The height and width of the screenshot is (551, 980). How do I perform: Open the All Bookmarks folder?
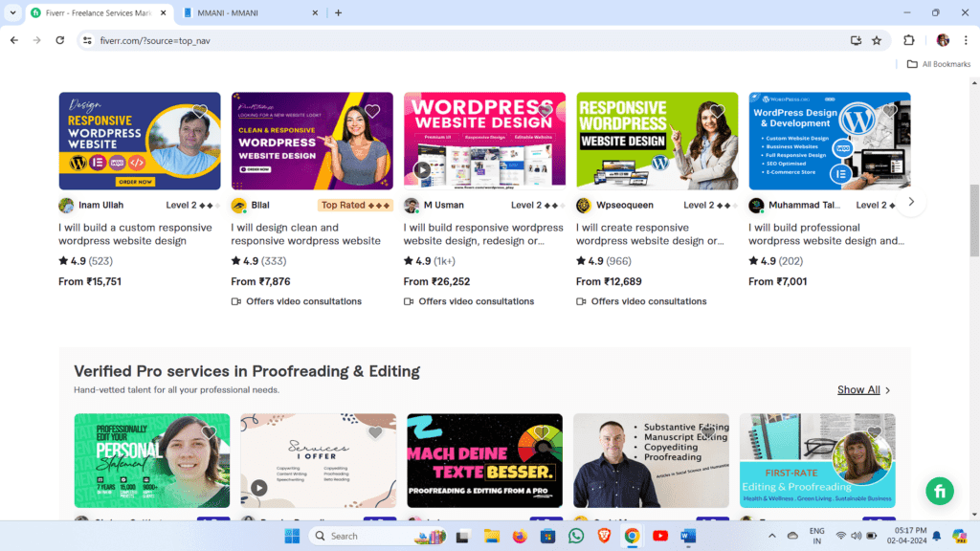click(939, 64)
